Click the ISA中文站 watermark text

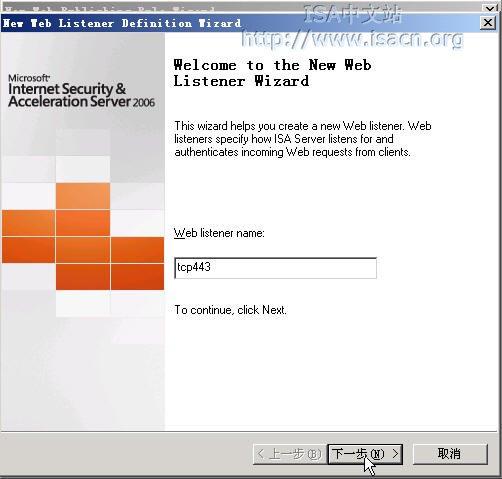tap(352, 14)
